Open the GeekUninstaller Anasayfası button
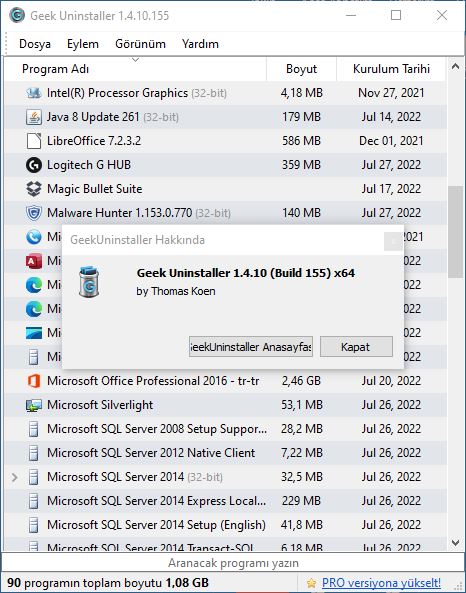Image resolution: width=466 pixels, height=593 pixels. click(251, 347)
